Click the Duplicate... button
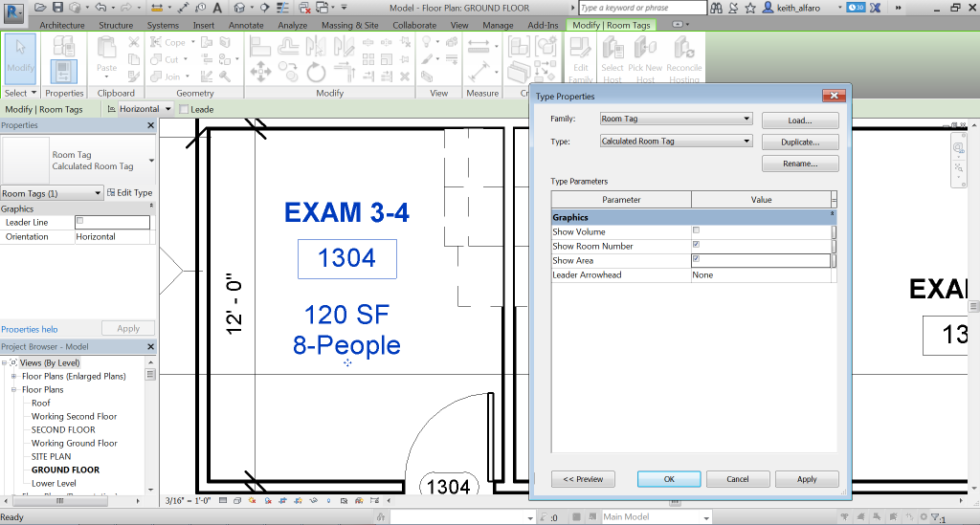980x525 pixels. pyautogui.click(x=800, y=142)
